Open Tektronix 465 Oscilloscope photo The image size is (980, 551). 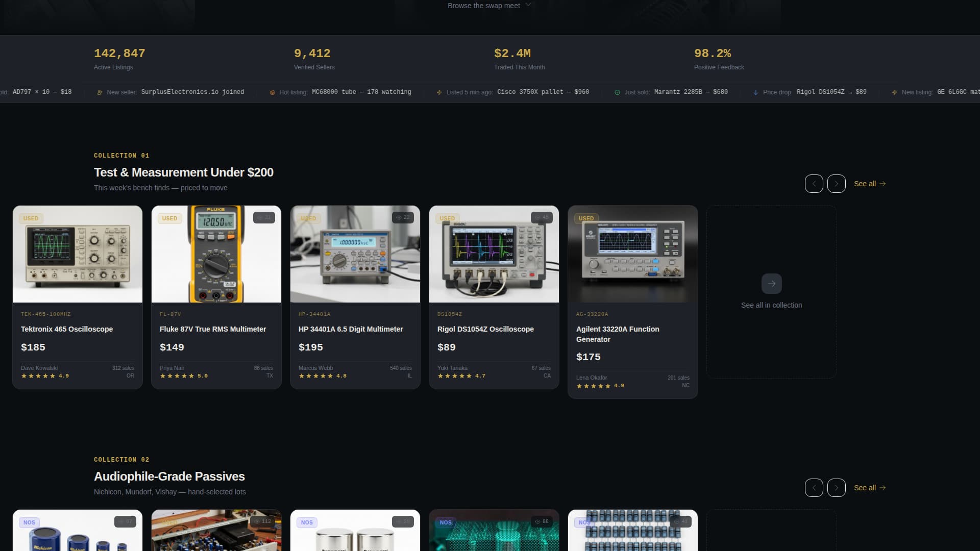(78, 254)
